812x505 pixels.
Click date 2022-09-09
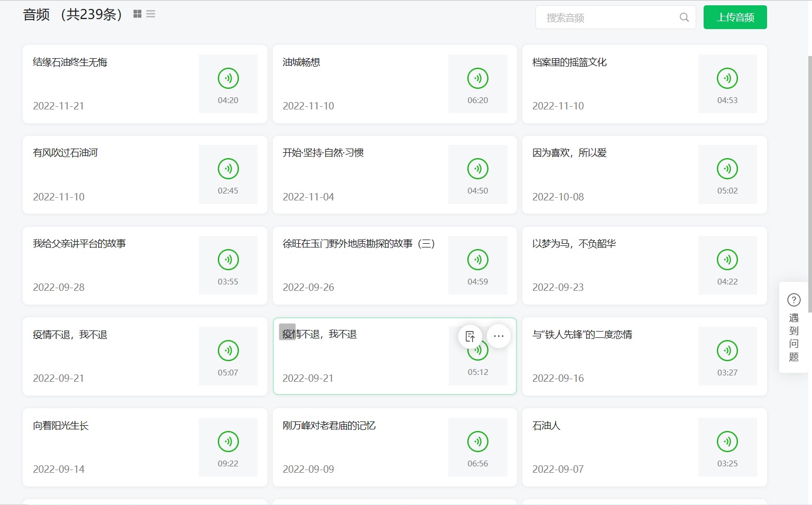pyautogui.click(x=308, y=469)
